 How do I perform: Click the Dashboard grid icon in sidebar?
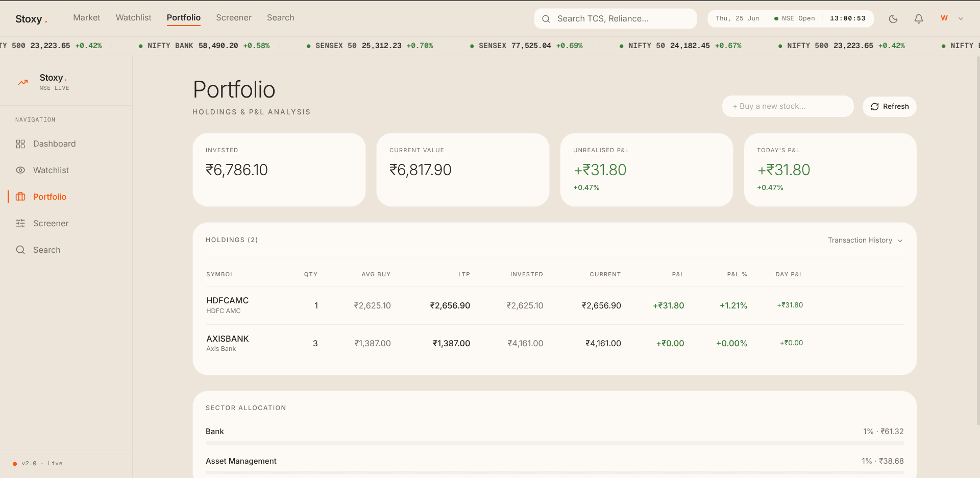pos(20,144)
